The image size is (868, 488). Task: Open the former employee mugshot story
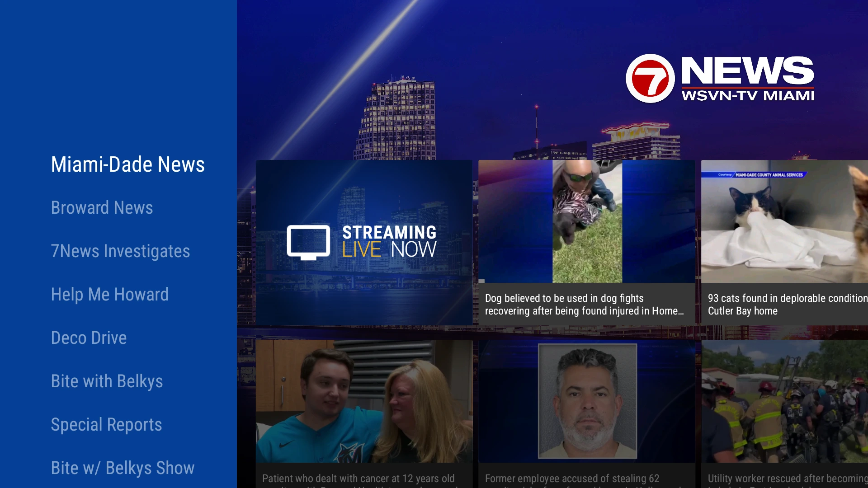(x=587, y=401)
